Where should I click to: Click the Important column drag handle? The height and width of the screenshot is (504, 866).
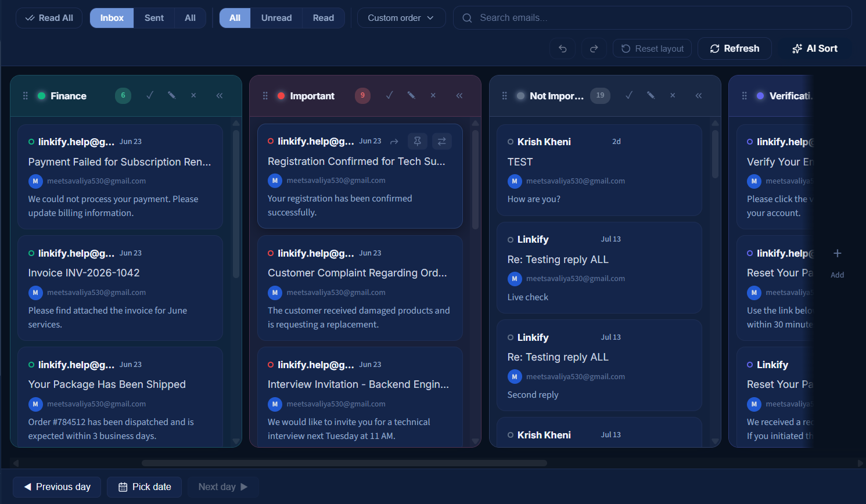tap(265, 96)
